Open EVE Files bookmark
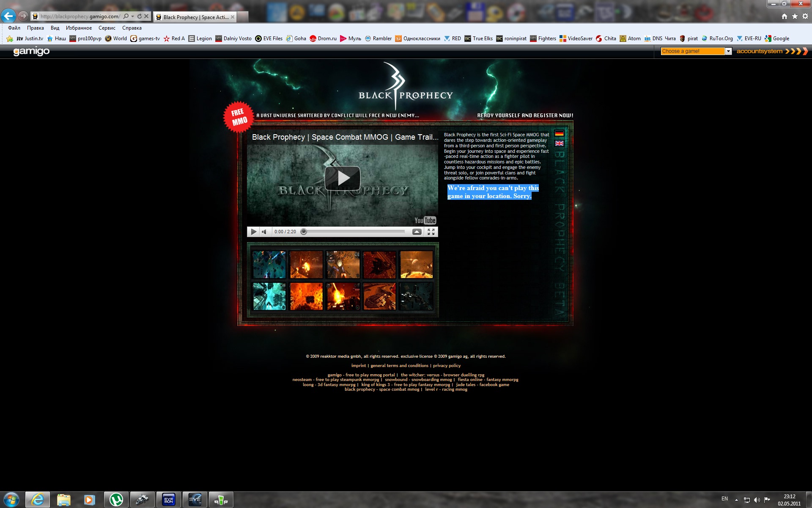Viewport: 812px width, 508px height. tap(269, 39)
